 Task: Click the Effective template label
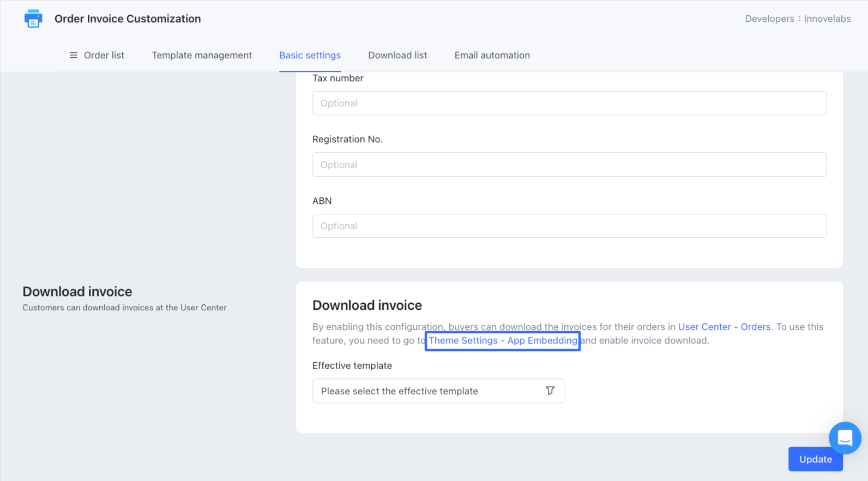[352, 365]
